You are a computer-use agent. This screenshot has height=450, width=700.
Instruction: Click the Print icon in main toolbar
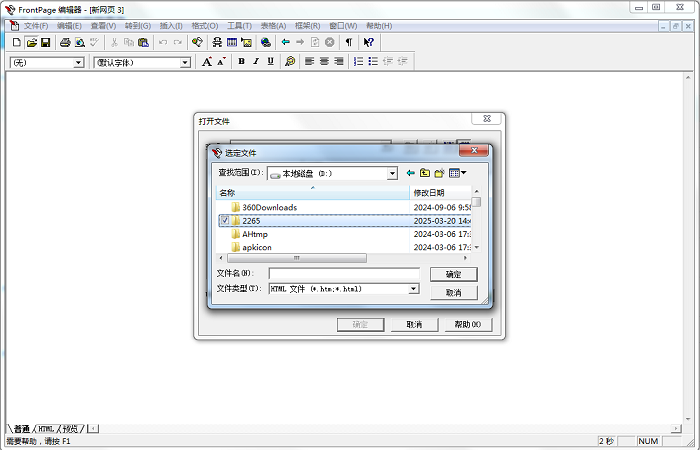[x=65, y=42]
